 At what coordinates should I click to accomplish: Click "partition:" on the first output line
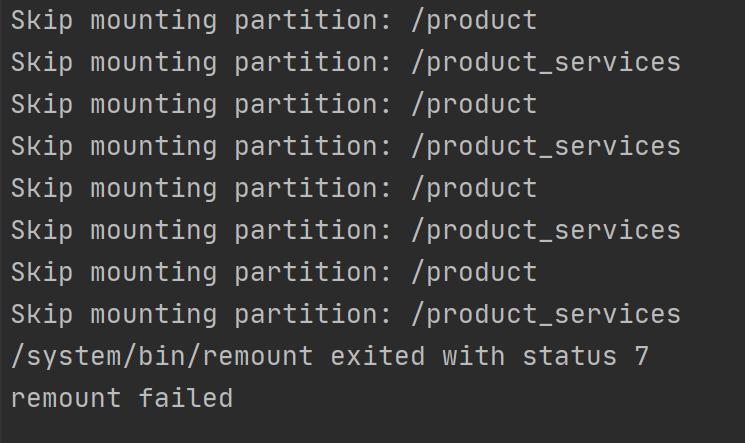pos(314,20)
